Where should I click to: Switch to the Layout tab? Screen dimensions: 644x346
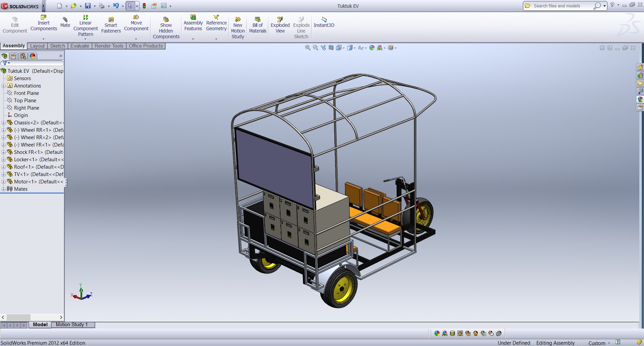[x=37, y=46]
